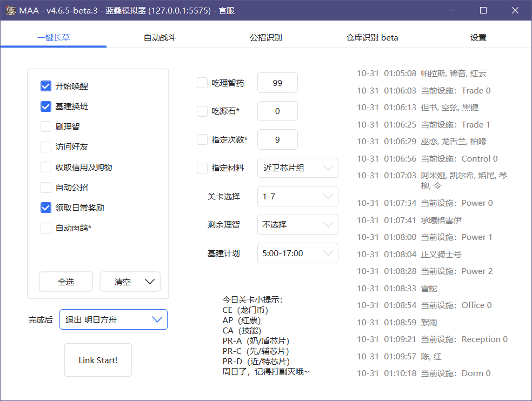Maximize the MAA window
This screenshot has height=401, width=532.
(x=483, y=10)
